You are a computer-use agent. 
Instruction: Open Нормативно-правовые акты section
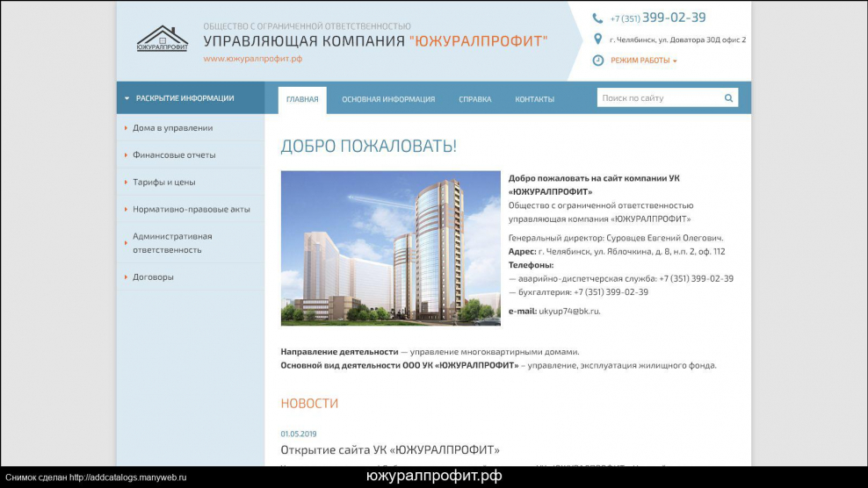[x=191, y=210]
